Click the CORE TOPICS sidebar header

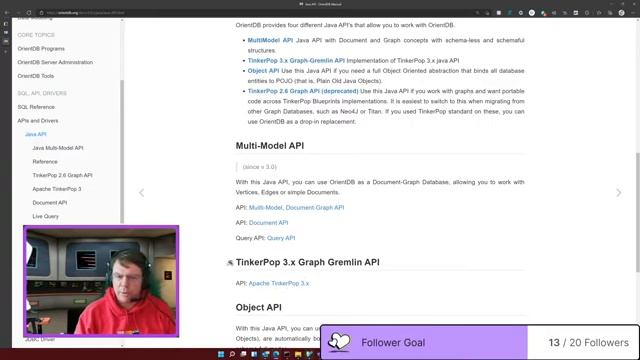point(36,35)
